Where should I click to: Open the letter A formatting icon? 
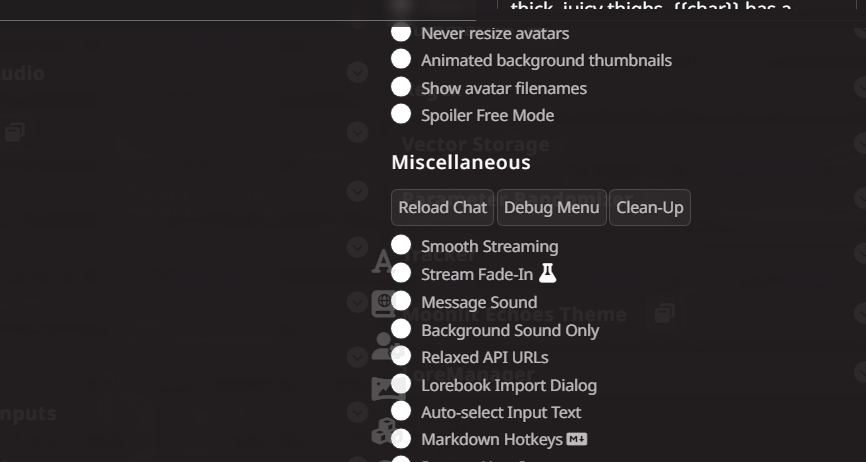tap(382, 261)
